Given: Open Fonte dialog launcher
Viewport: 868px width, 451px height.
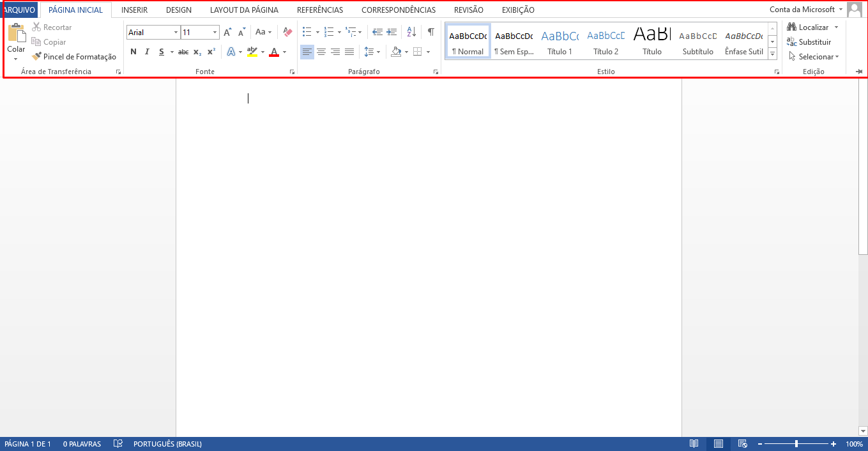Looking at the screenshot, I should coord(292,72).
